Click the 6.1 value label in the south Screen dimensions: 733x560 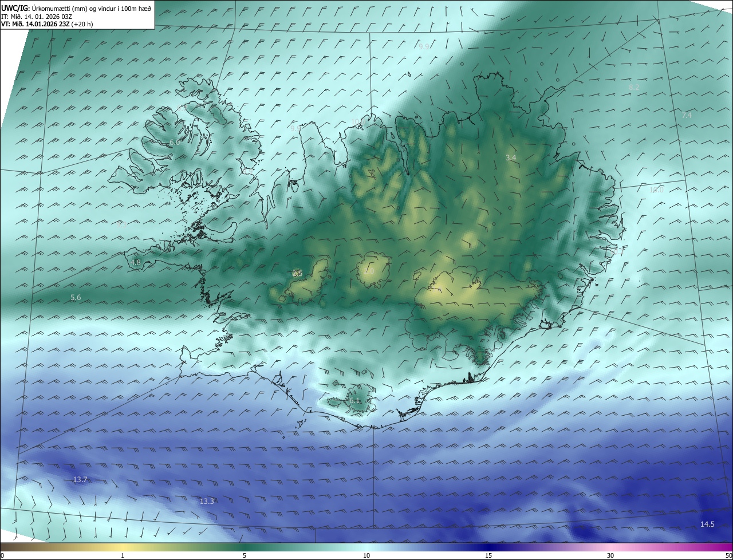click(354, 401)
